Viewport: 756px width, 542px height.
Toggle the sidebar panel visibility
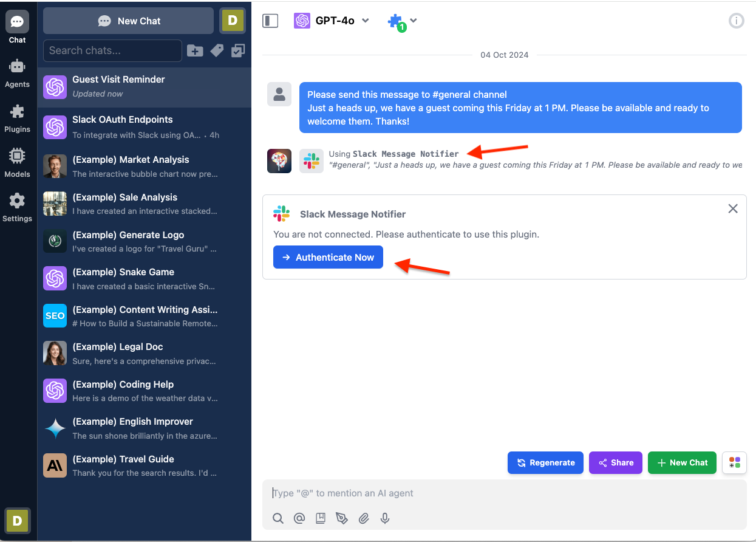point(270,21)
